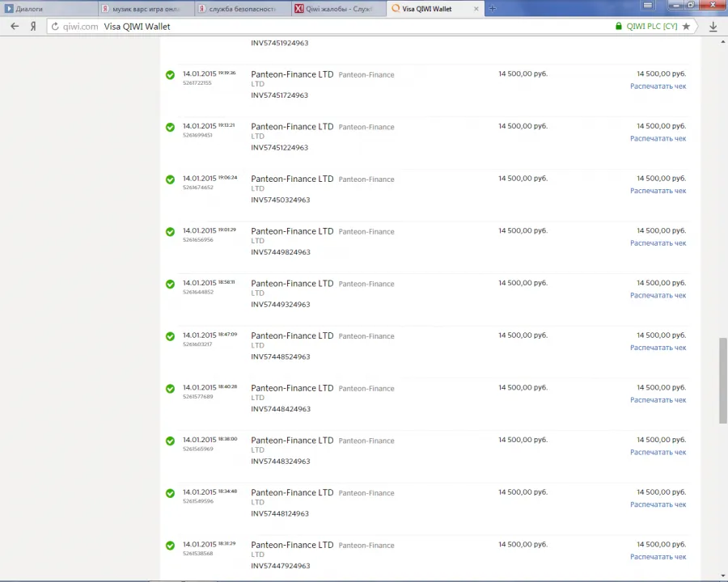Image resolution: width=728 pixels, height=582 pixels.
Task: Select invoice number INV57448124963
Action: click(x=280, y=514)
